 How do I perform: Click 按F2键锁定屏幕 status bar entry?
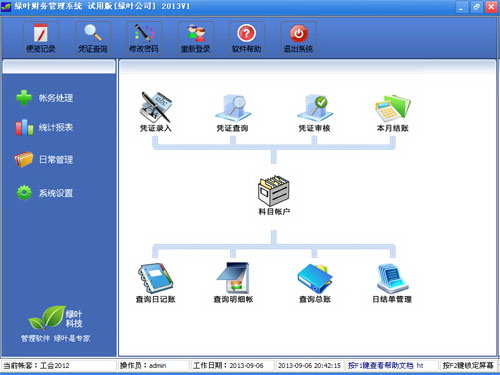tap(468, 366)
